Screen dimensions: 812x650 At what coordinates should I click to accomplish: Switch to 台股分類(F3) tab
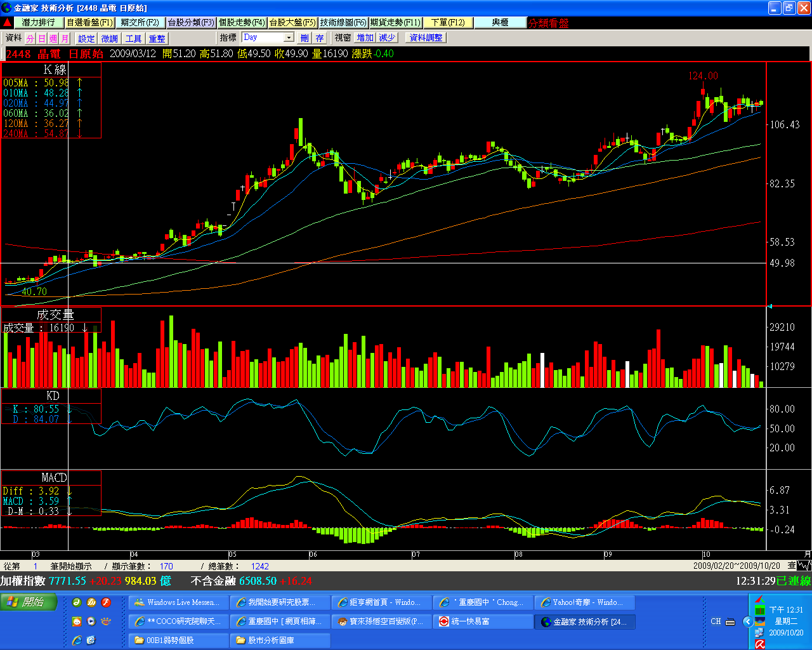pos(191,22)
